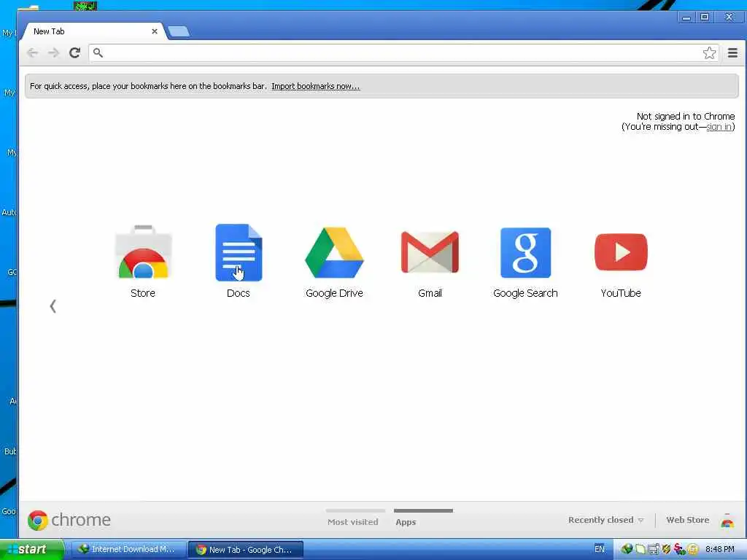Open a new tab with the blank tab button

coord(179,32)
